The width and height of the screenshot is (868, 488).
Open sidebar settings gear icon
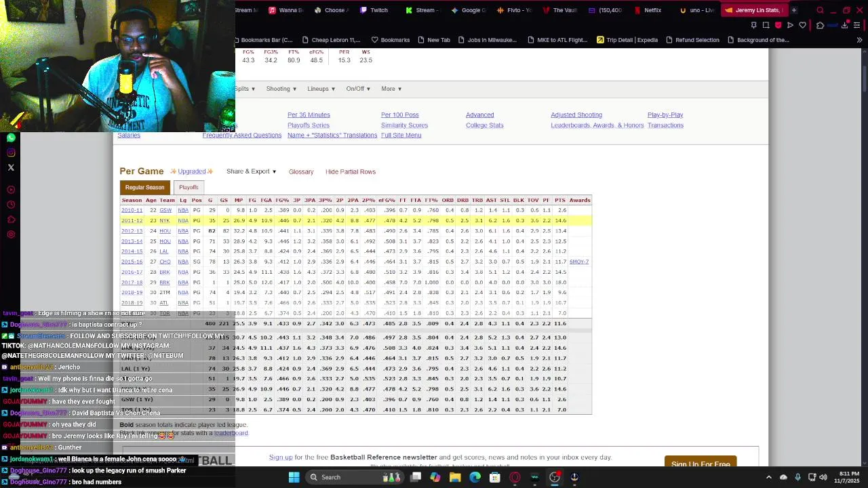coord(11,235)
